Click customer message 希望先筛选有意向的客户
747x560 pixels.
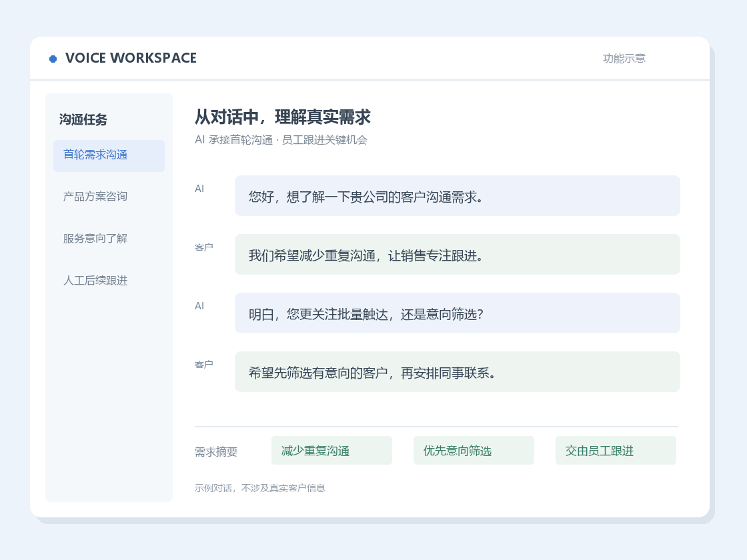pos(458,371)
